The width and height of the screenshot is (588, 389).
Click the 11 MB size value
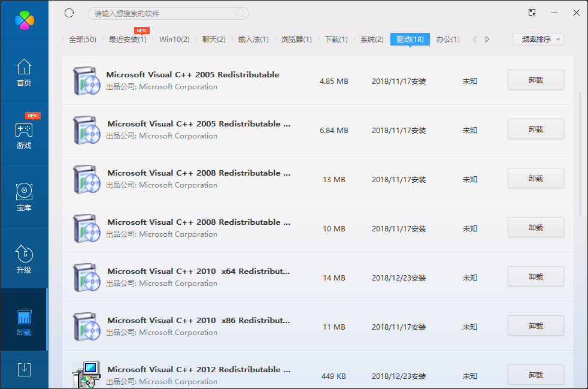334,327
